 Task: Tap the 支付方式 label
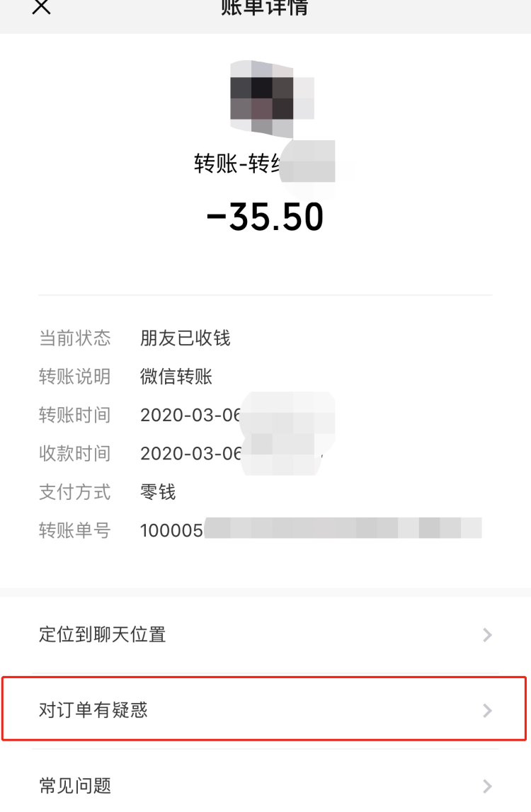74,492
